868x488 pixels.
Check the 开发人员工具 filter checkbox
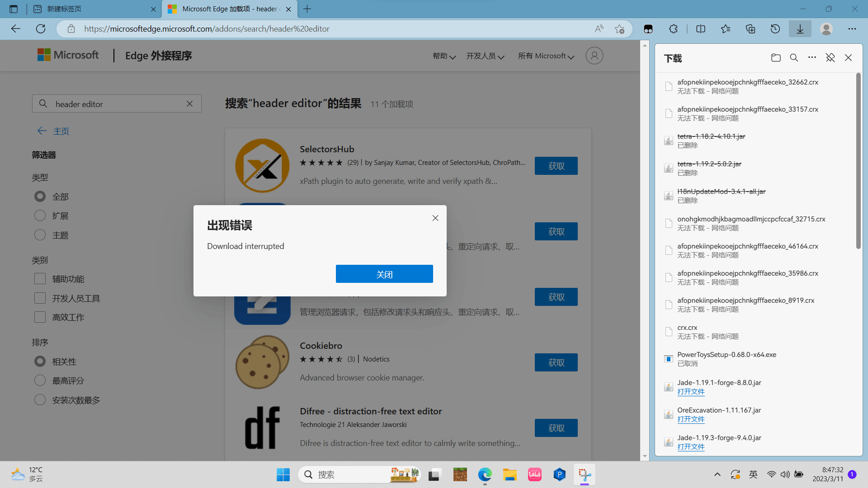pos(39,298)
